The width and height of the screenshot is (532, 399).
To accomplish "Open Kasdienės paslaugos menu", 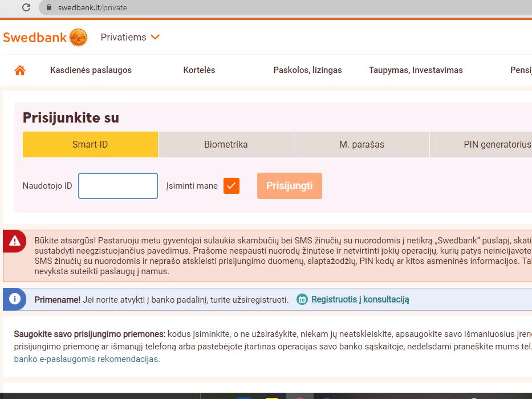I will (x=91, y=70).
